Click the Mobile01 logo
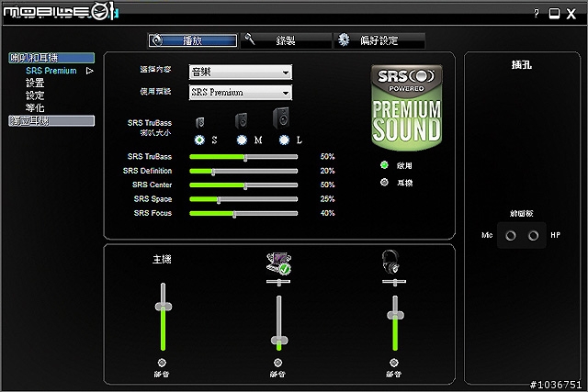 point(62,12)
